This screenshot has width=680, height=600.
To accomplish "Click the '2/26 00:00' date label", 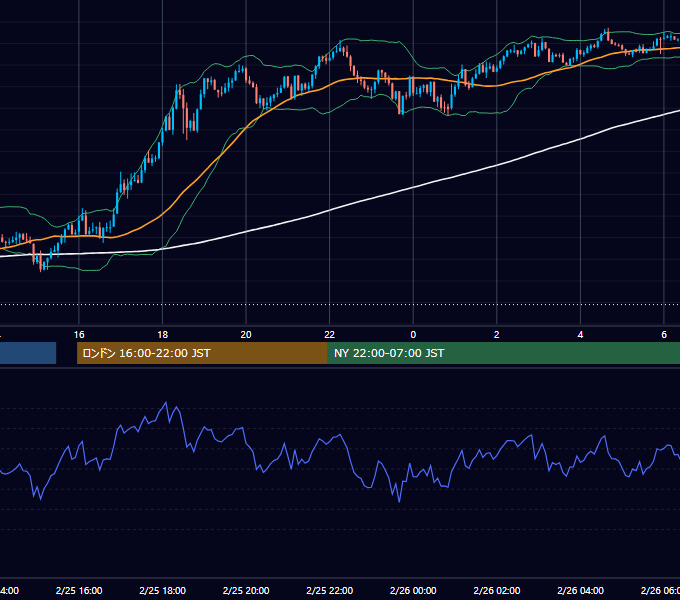I will click(413, 590).
